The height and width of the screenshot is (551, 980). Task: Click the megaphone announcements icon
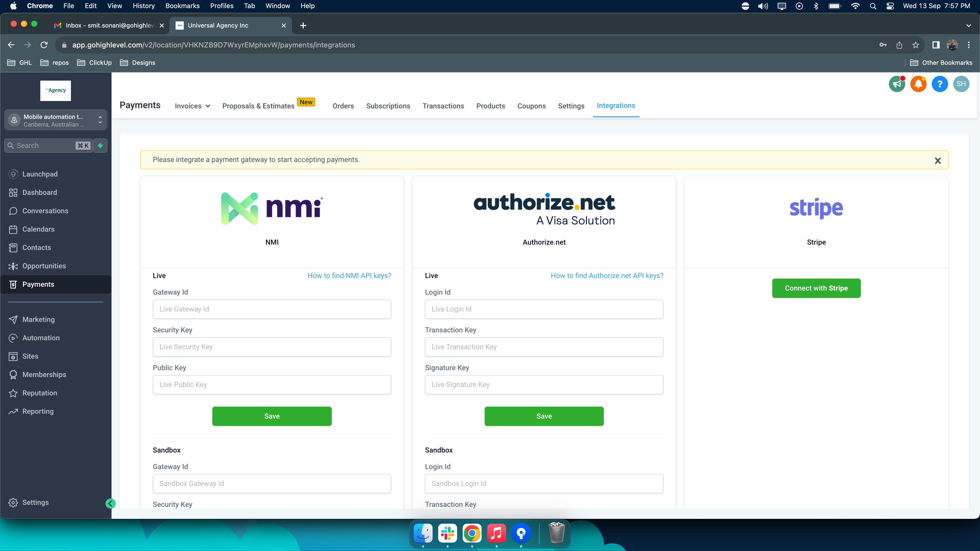point(897,84)
